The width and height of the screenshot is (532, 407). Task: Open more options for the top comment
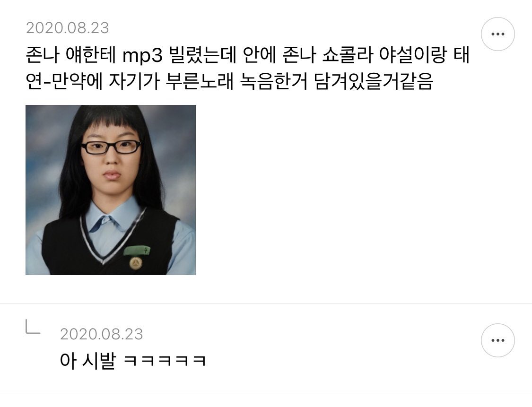coord(498,34)
